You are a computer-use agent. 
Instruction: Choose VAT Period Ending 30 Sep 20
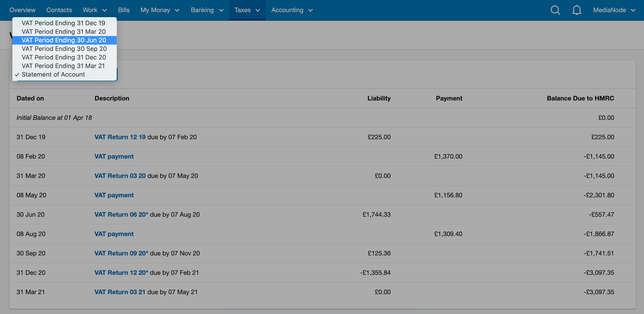click(64, 49)
